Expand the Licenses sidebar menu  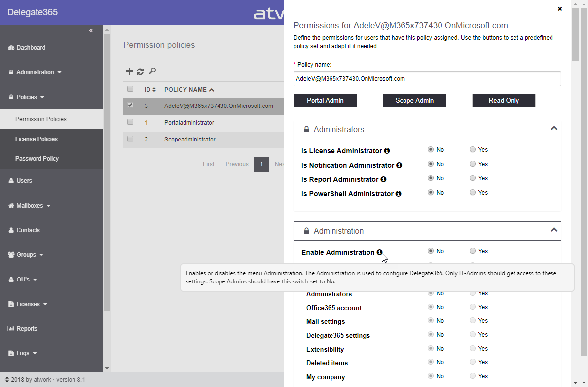(x=28, y=304)
